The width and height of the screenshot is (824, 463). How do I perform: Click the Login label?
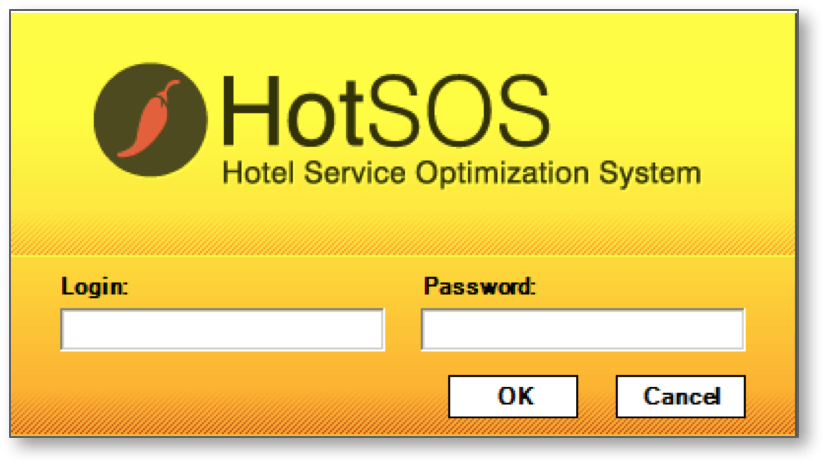pos(95,287)
